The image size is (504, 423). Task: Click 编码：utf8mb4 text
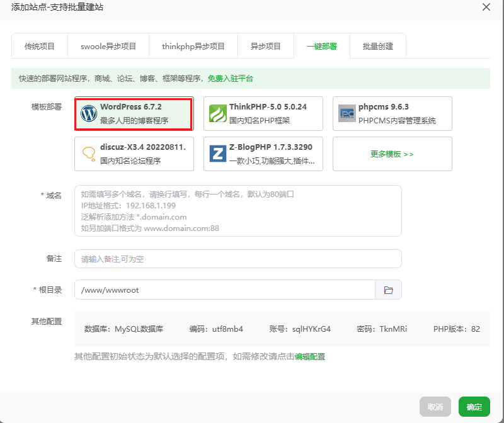coord(216,329)
